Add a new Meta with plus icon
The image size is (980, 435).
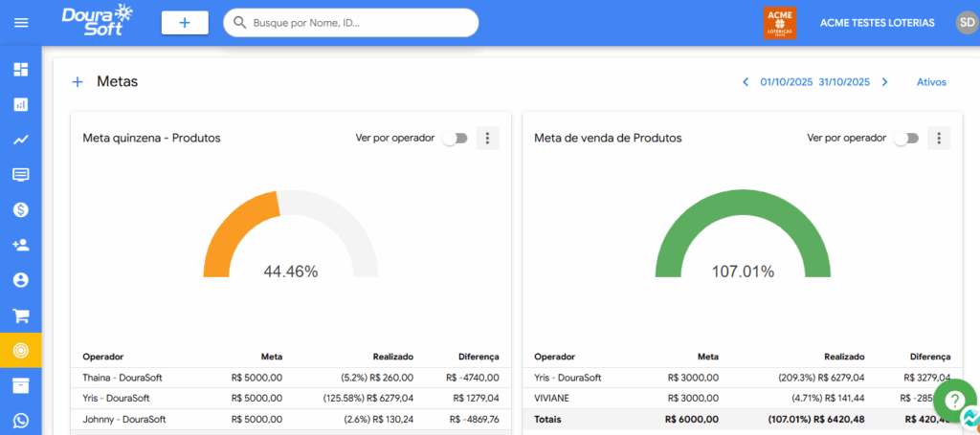click(x=78, y=82)
